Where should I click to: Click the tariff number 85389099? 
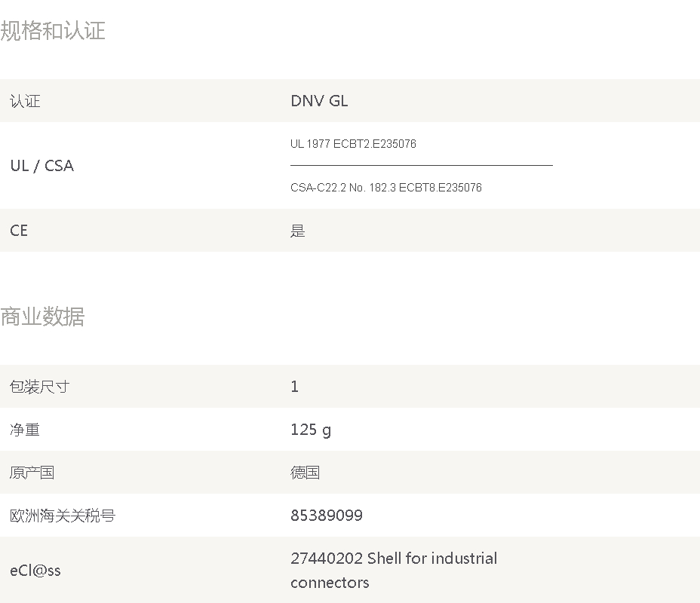point(327,516)
